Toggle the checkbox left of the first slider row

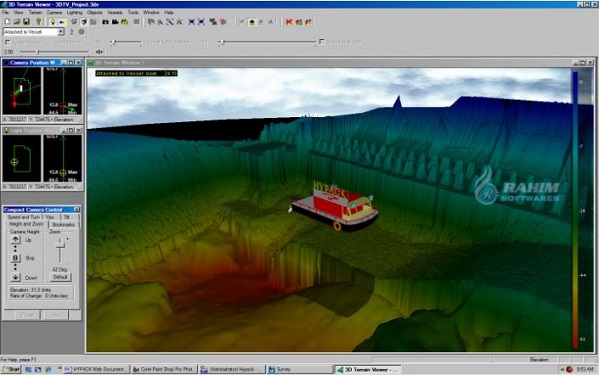click(7, 42)
